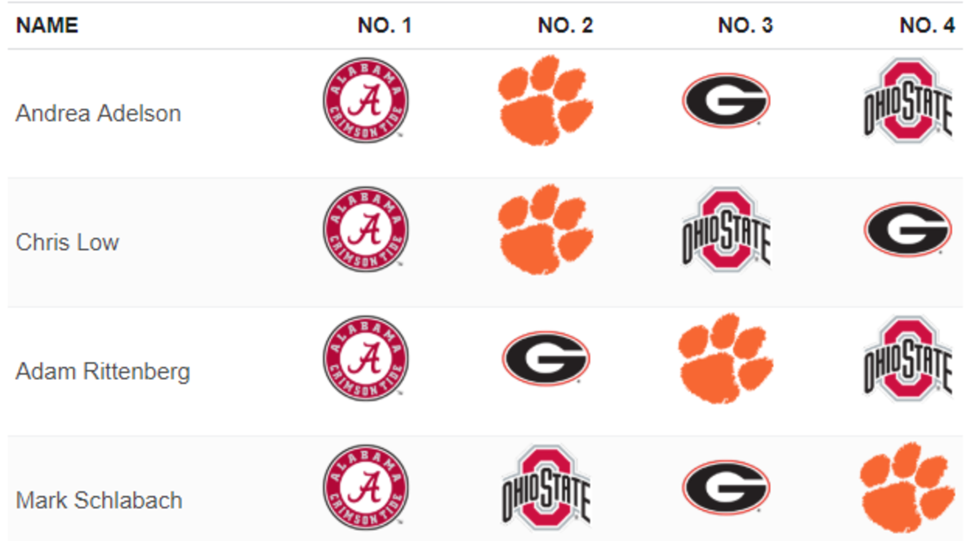Select Adam Rittenberg's No. 2 Georgia logo
Image resolution: width=980 pixels, height=541 pixels.
(546, 359)
